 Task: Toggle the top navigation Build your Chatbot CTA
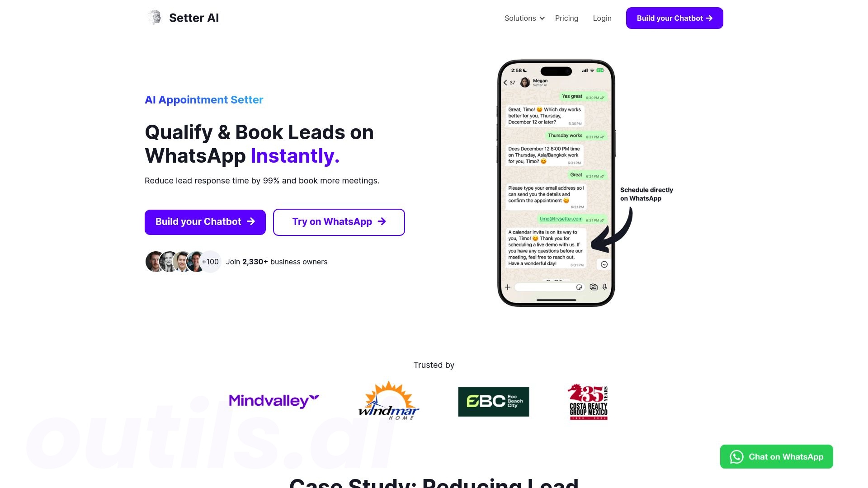(675, 18)
